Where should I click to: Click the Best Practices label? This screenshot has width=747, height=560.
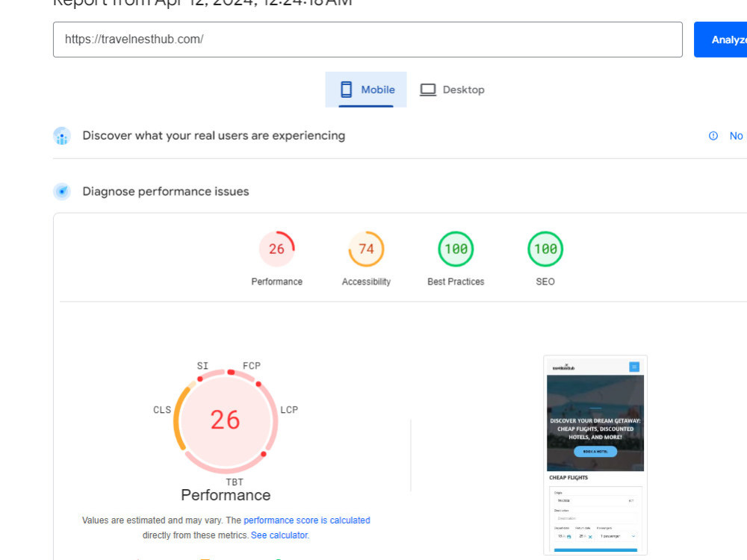456,281
